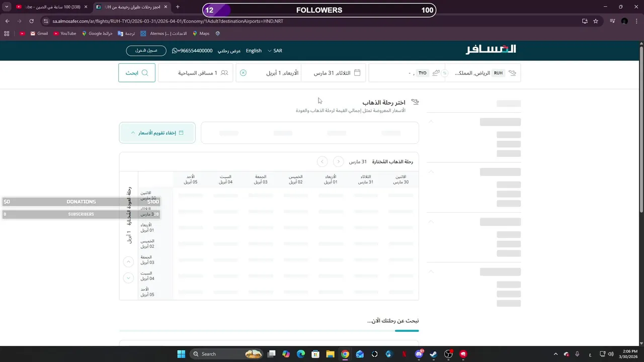
Task: Click the search button ابحث
Action: point(137,73)
